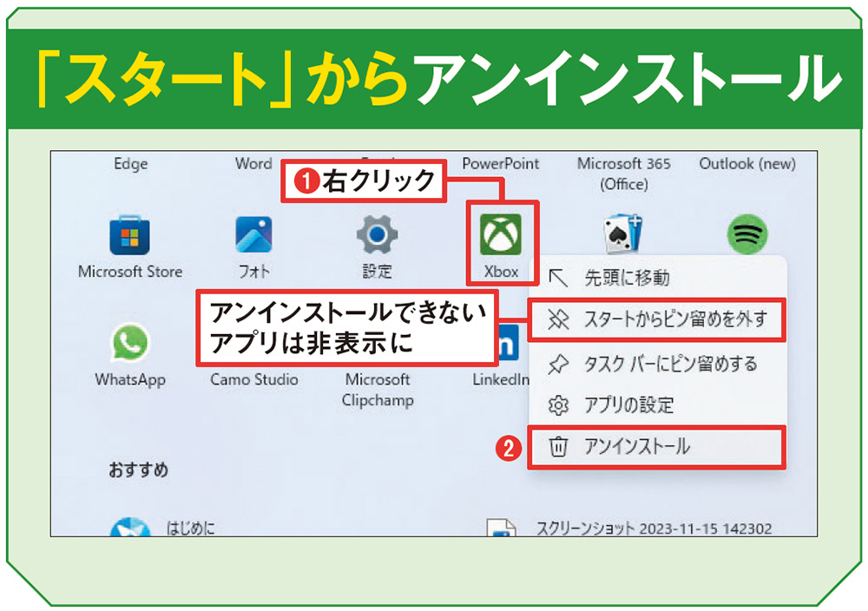Click the Word app label
868x611 pixels.
pos(253,164)
